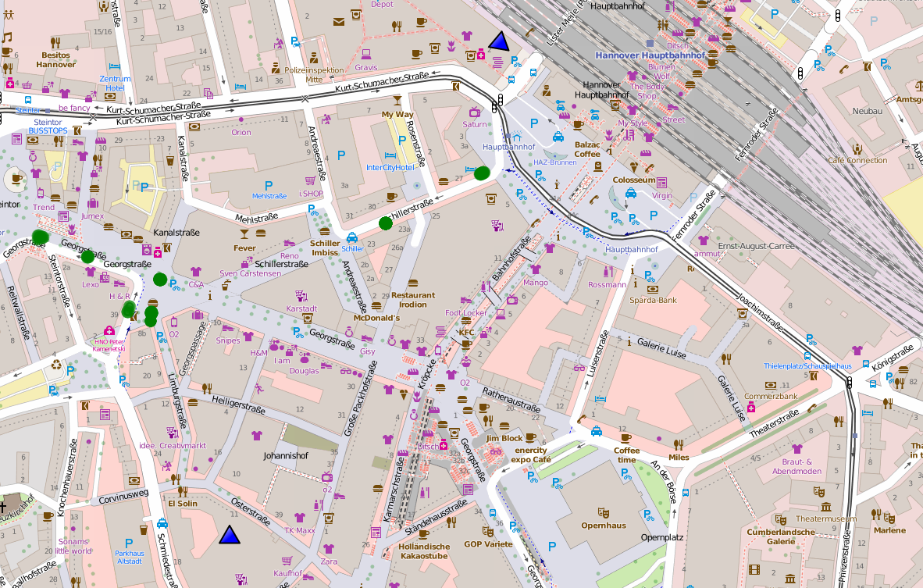Click the coffee cup icon above Balzac Coffee
Image resolution: width=923 pixels, height=588 pixels.
[x=579, y=125]
